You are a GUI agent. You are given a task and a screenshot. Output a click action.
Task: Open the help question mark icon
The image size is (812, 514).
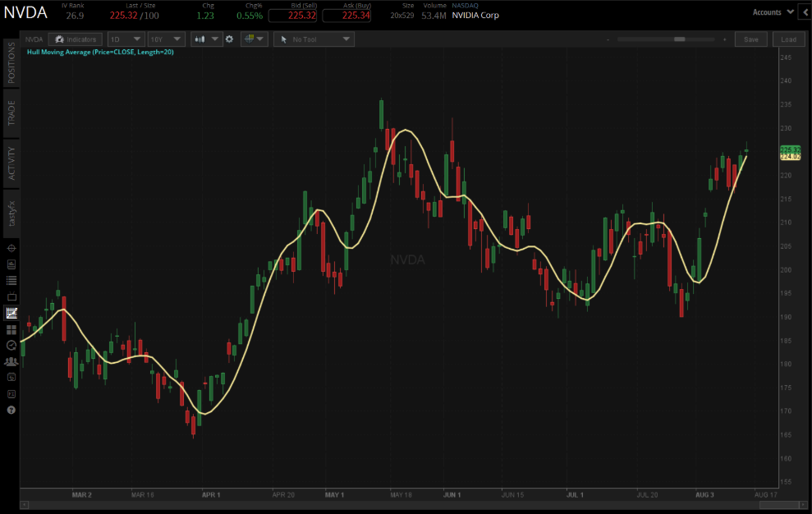tap(11, 410)
